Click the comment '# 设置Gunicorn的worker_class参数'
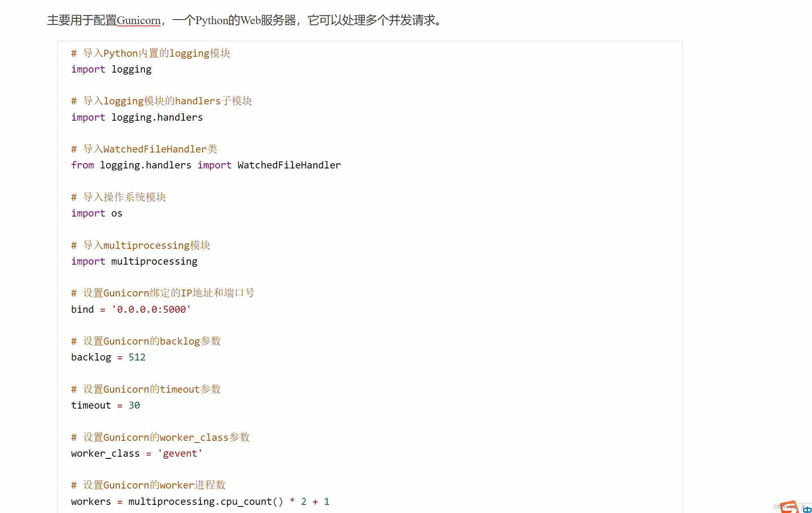The image size is (812, 513). pyautogui.click(x=160, y=438)
